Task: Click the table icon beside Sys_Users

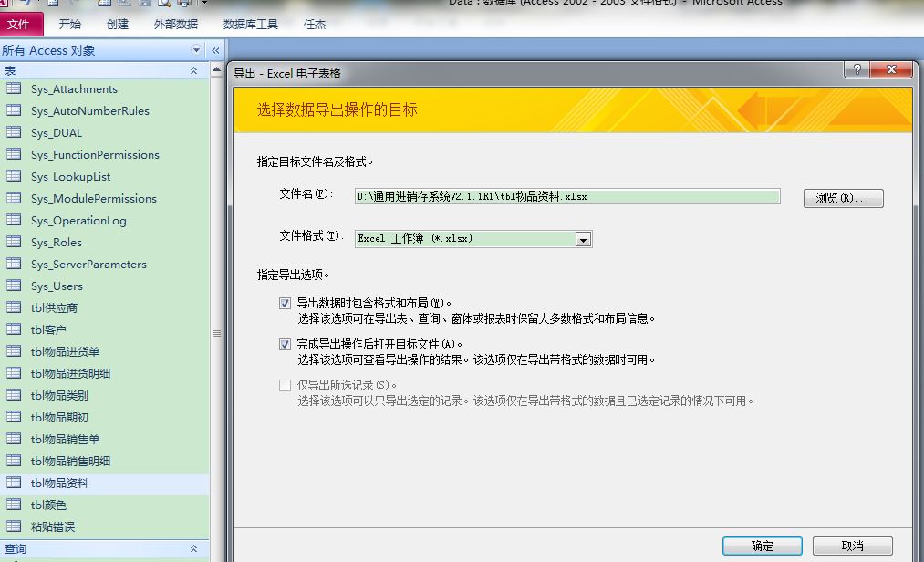Action: (x=14, y=285)
